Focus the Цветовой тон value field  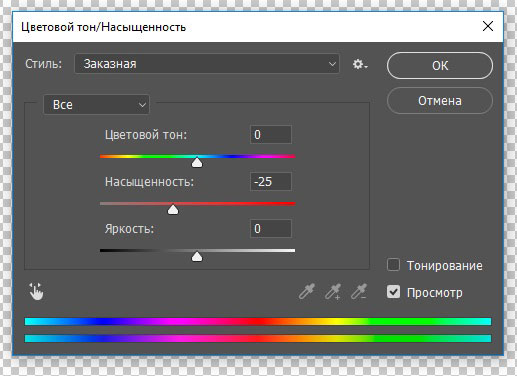coord(271,135)
